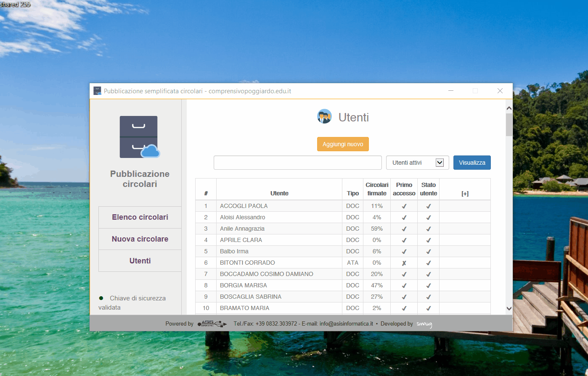Select user APRILE CLARA

(x=241, y=240)
